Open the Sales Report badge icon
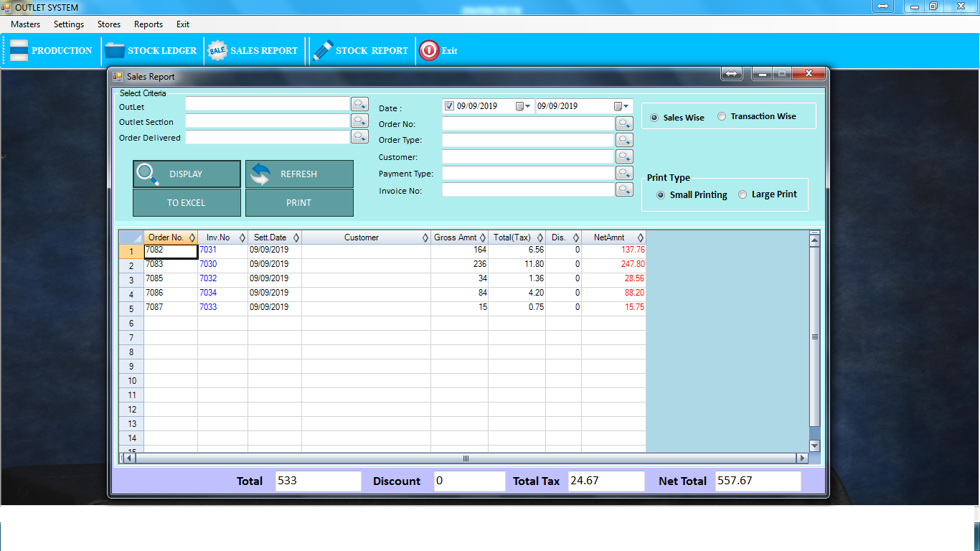 click(x=217, y=51)
